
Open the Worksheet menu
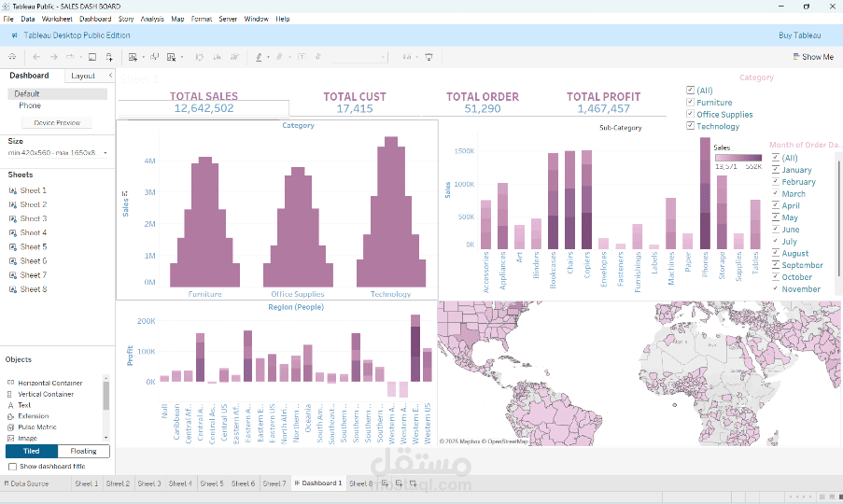(x=57, y=19)
